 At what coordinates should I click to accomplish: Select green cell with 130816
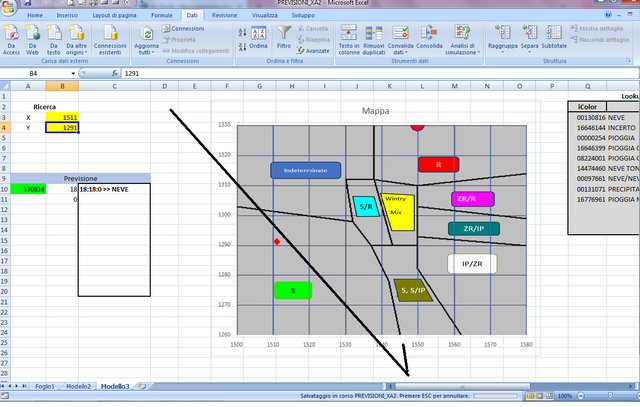click(28, 189)
